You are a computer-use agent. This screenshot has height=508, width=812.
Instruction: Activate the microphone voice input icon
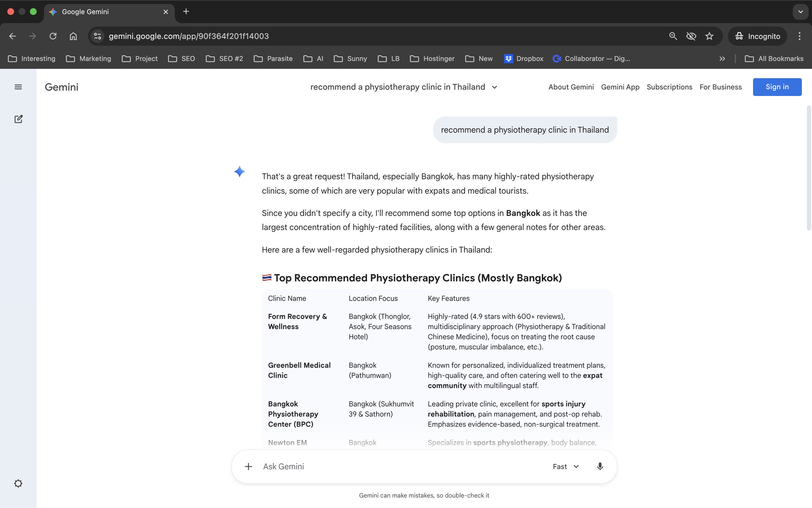click(x=600, y=466)
